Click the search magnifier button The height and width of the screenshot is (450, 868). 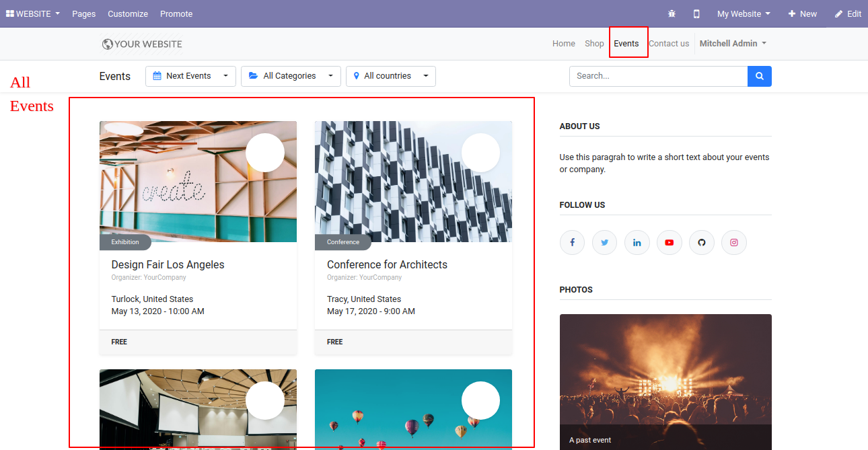point(760,76)
